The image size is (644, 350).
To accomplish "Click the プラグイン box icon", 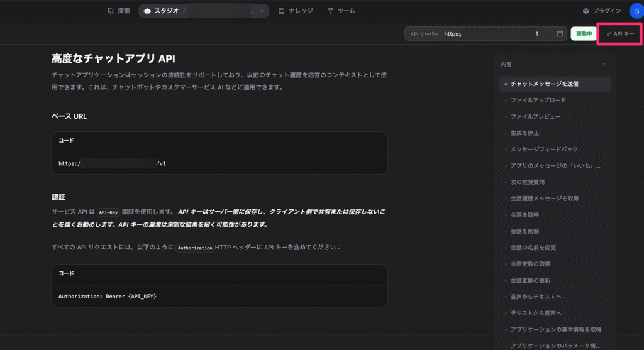I will pos(586,11).
